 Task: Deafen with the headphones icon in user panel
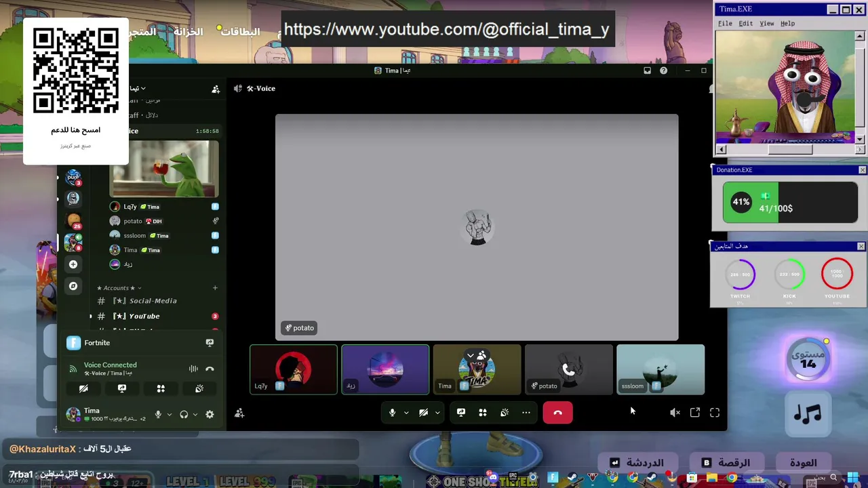coord(184,415)
